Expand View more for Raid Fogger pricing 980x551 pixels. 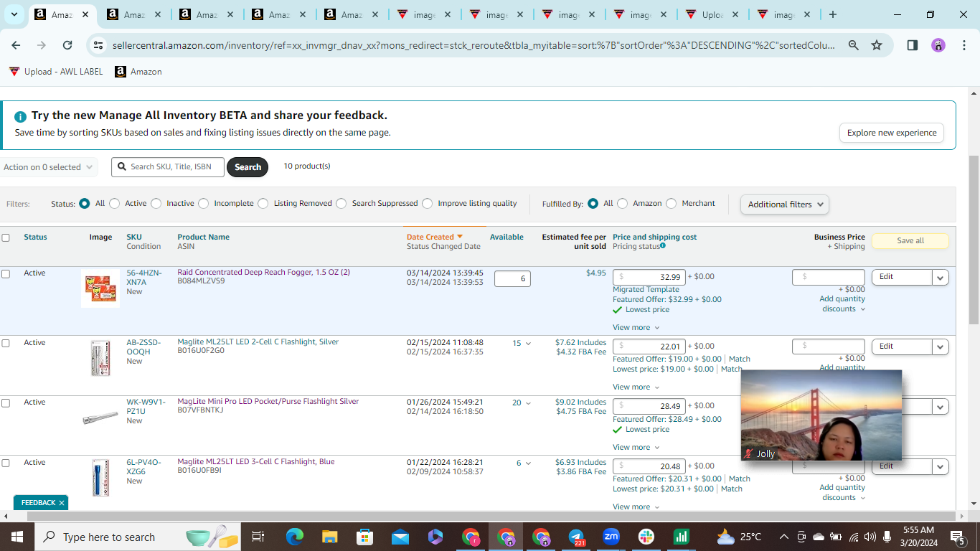click(636, 328)
